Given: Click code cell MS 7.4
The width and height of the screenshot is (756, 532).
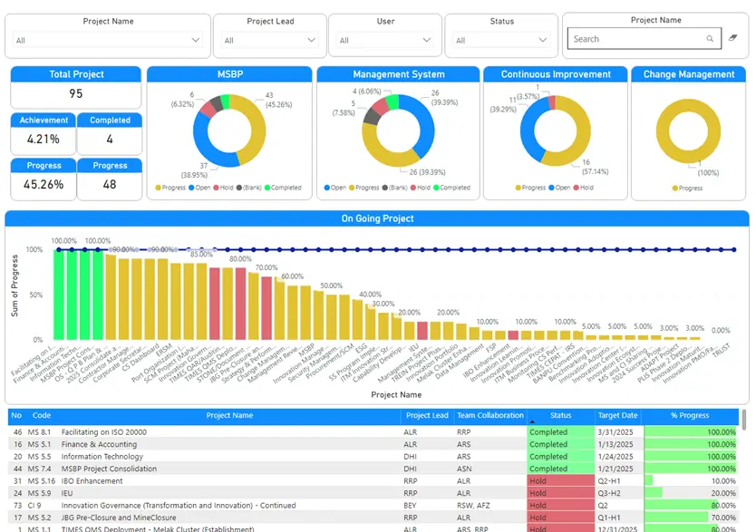Looking at the screenshot, I should pyautogui.click(x=39, y=469).
